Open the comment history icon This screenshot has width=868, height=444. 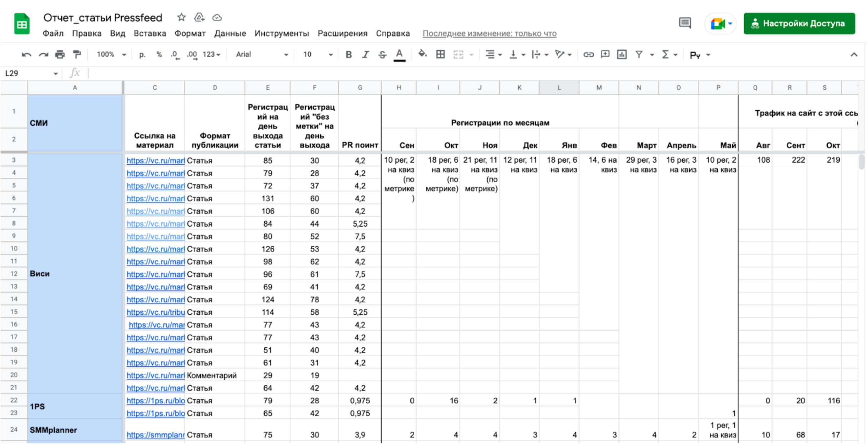coord(684,23)
